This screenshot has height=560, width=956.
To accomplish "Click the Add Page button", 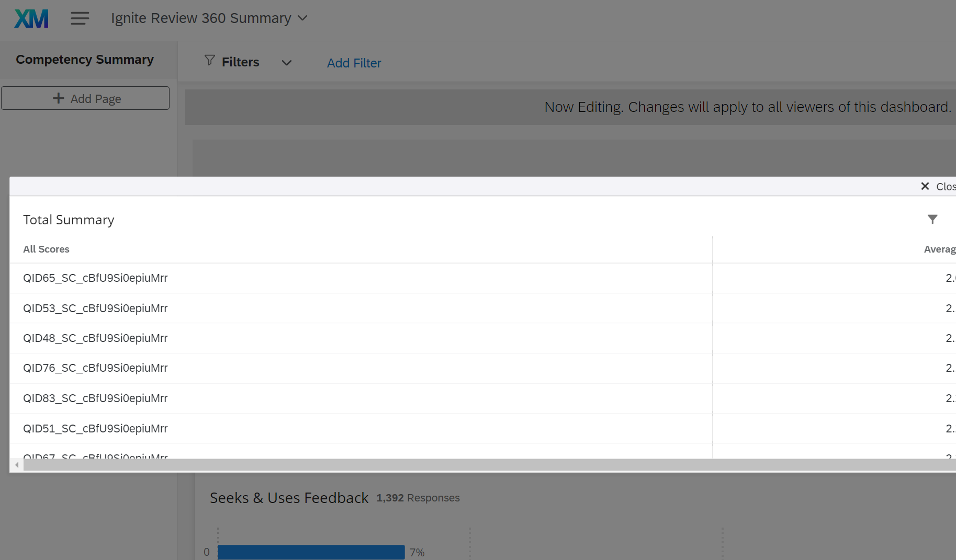I will click(85, 98).
